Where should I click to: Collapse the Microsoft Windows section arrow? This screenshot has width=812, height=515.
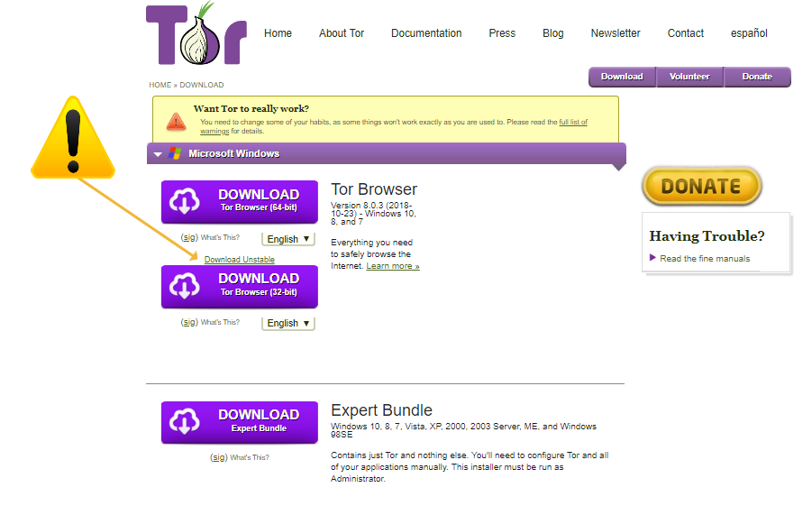click(x=158, y=154)
